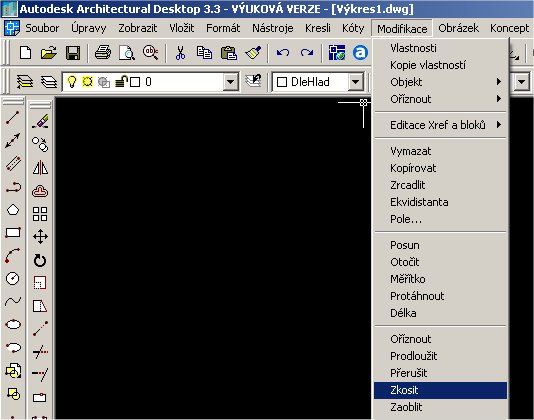Select the Rotate tool icon

[40, 261]
